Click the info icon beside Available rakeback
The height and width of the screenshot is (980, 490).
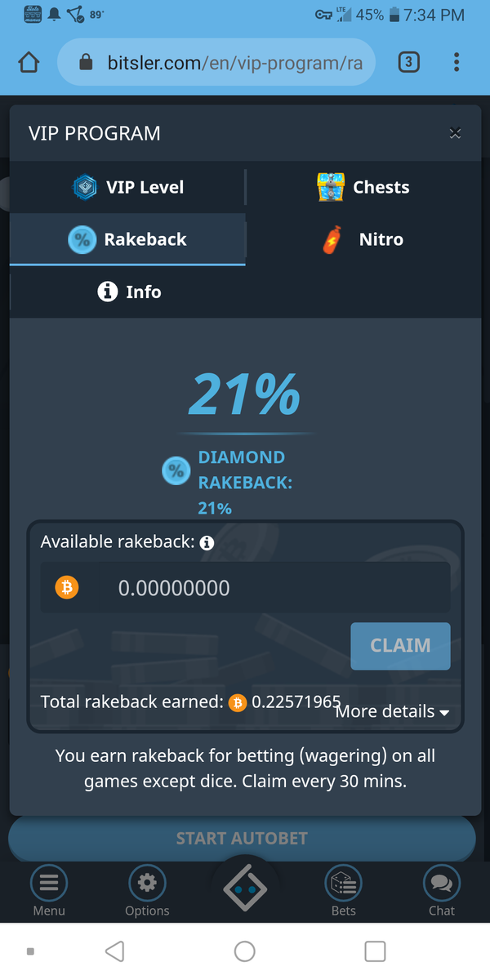207,542
